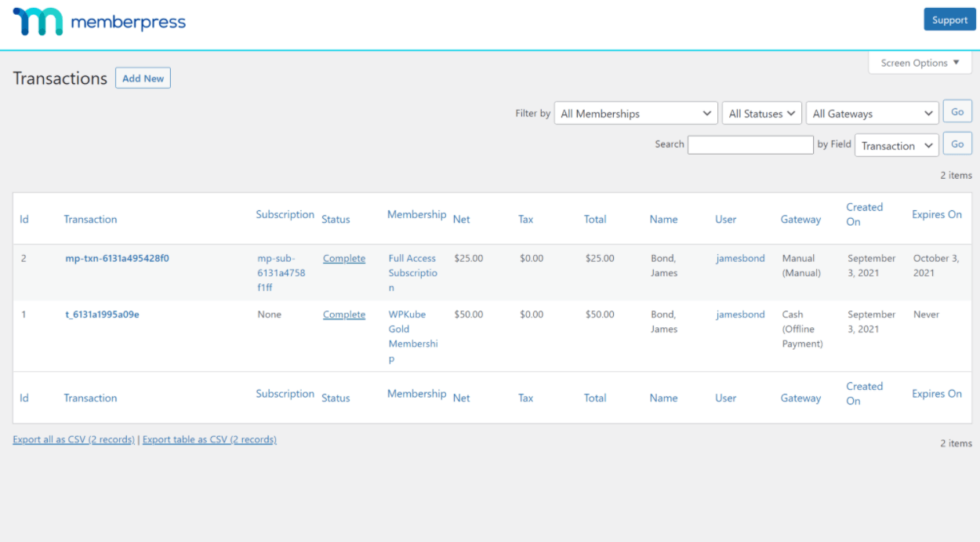Open the All Memberships filter dropdown
The height and width of the screenshot is (542, 980).
[636, 114]
